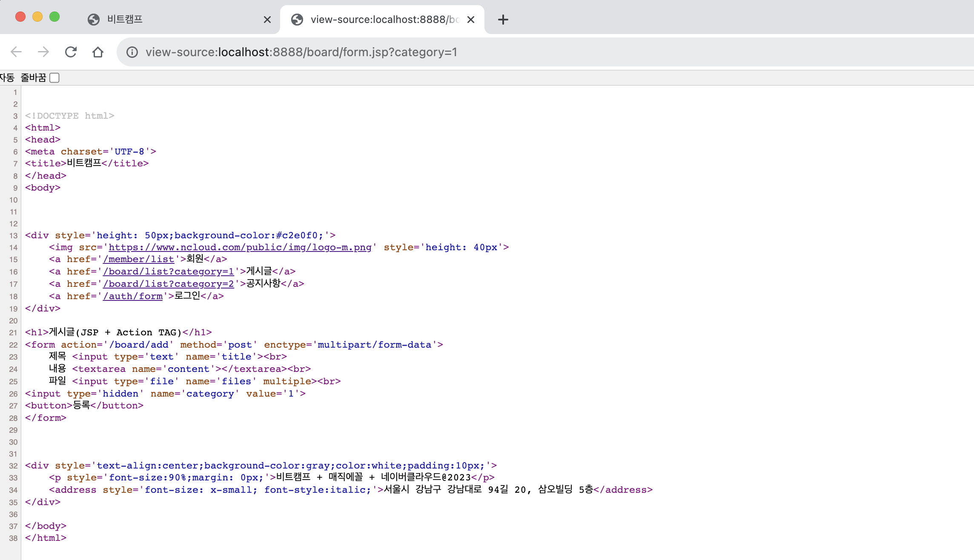This screenshot has height=560, width=974.
Task: Close the 비트캠프 tab
Action: pyautogui.click(x=267, y=20)
